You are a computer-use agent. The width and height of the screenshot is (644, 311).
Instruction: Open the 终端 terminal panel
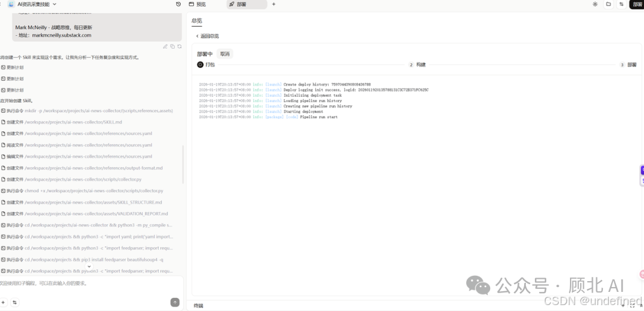pos(199,306)
